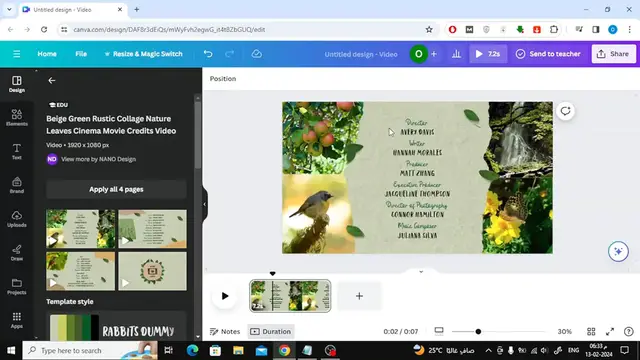
Task: Open Magic assistant sparkle button
Action: (618, 251)
